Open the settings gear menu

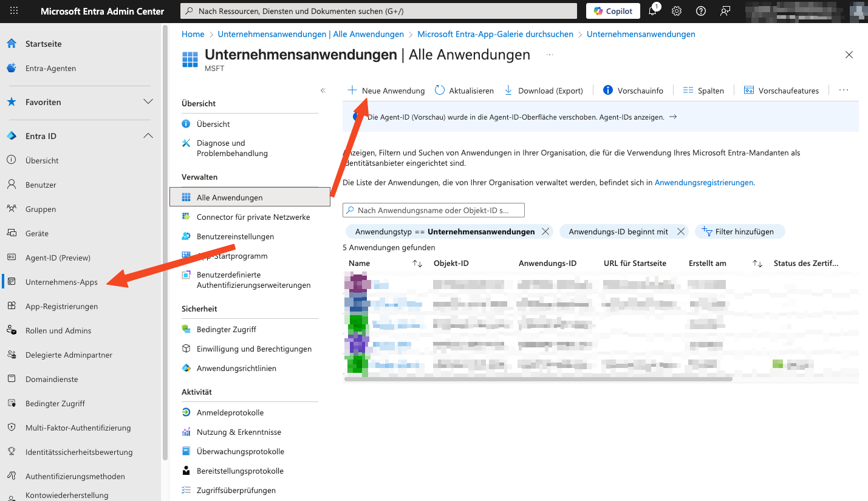click(x=676, y=11)
